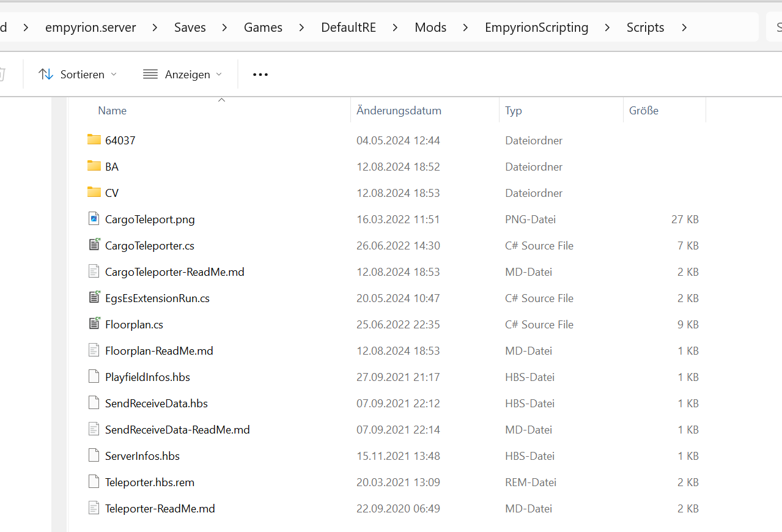
Task: Select the file name Floorplan.cs
Action: click(134, 324)
